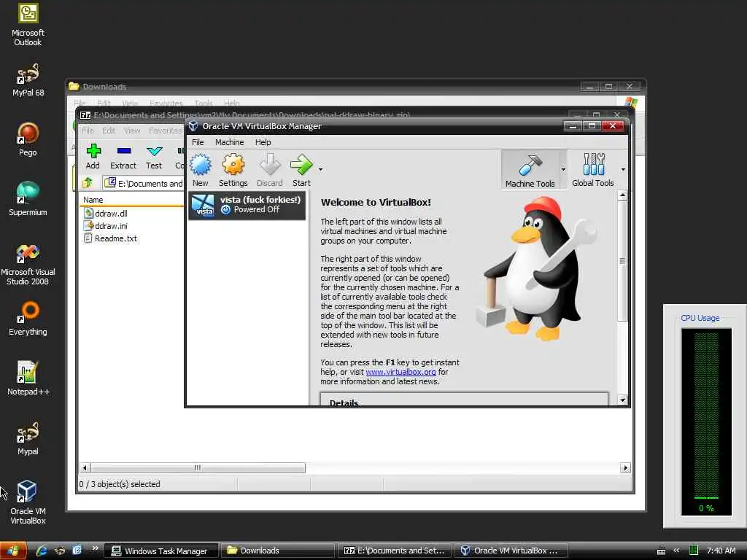Open the 7-Zip View menu
This screenshot has height=560, width=747.
point(132,131)
